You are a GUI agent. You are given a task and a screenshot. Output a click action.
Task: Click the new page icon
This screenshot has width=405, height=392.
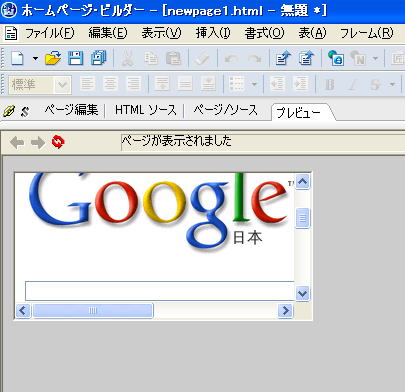coord(17,58)
